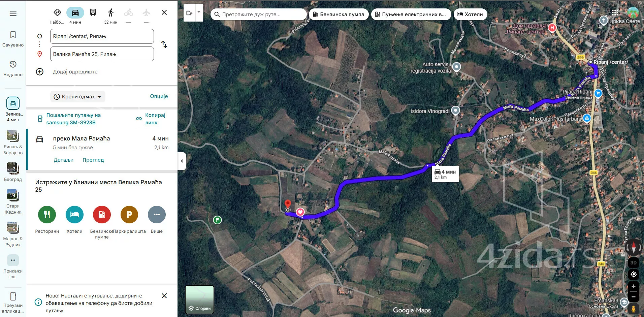Toggle 3D map view
Screen dimensions: 644x317
point(634,262)
